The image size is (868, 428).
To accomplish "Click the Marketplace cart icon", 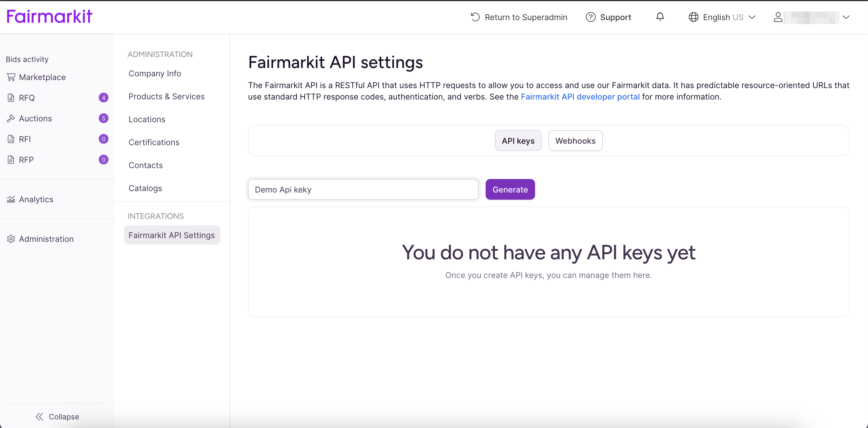I will pyautogui.click(x=11, y=77).
